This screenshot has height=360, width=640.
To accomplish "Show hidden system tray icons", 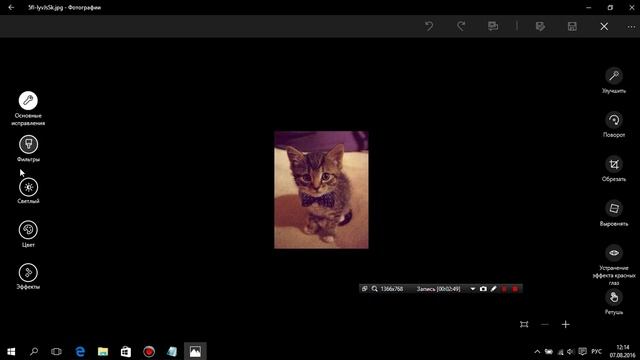I will (537, 352).
